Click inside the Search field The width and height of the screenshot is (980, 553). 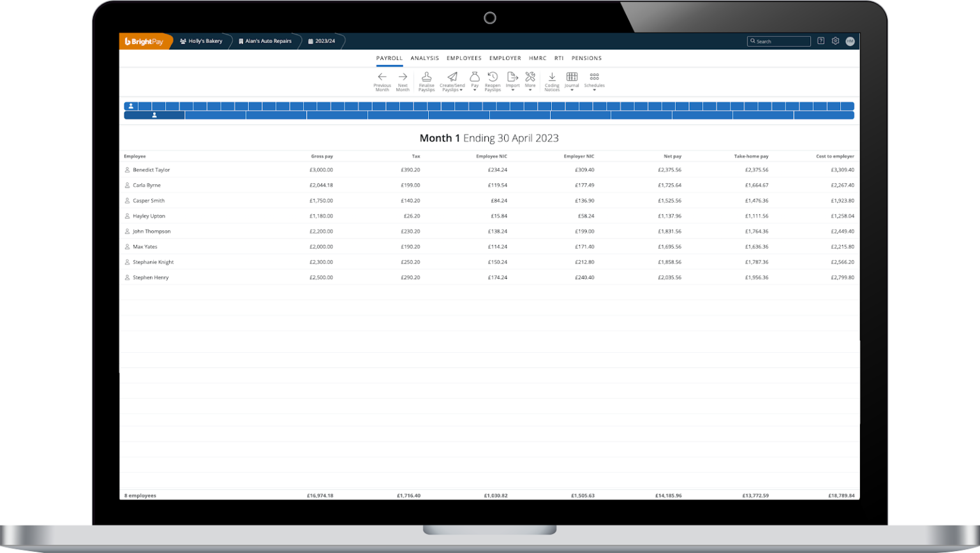coord(778,41)
